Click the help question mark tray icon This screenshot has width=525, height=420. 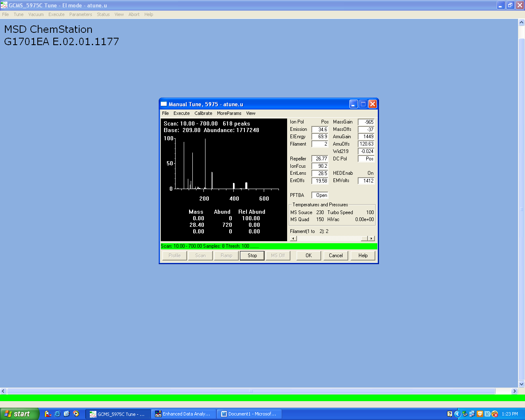(x=450, y=414)
